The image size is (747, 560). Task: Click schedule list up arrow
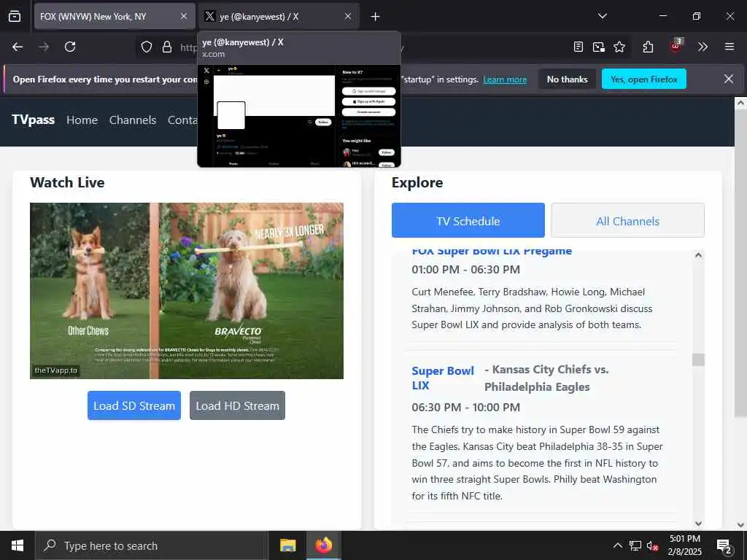[698, 255]
